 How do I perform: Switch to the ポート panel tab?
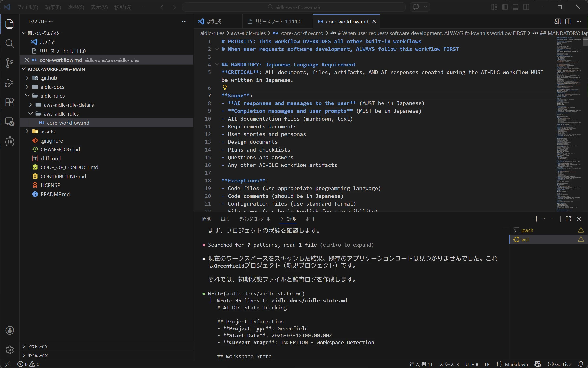310,219
